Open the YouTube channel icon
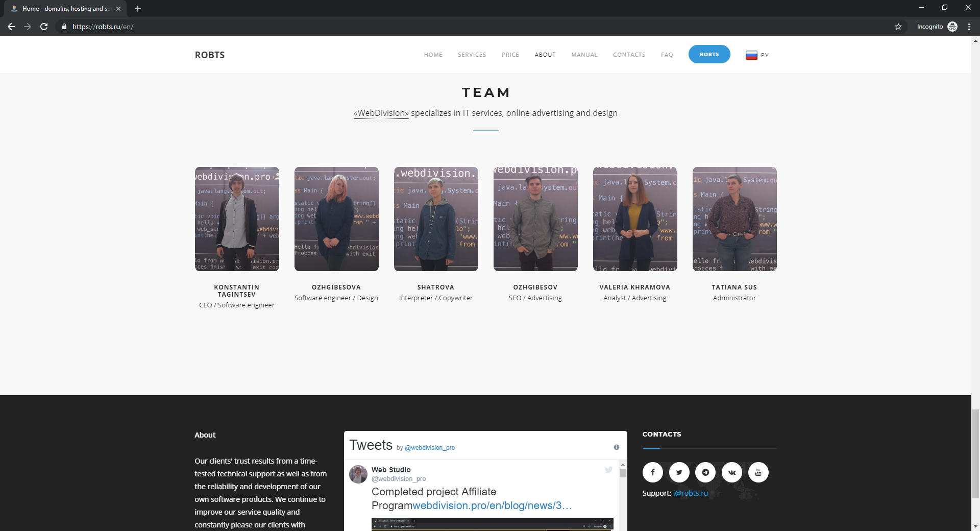The width and height of the screenshot is (980, 531). [758, 472]
